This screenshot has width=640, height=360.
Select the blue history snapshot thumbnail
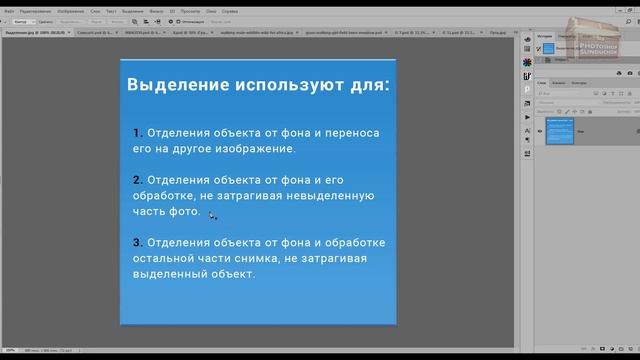pos(549,49)
